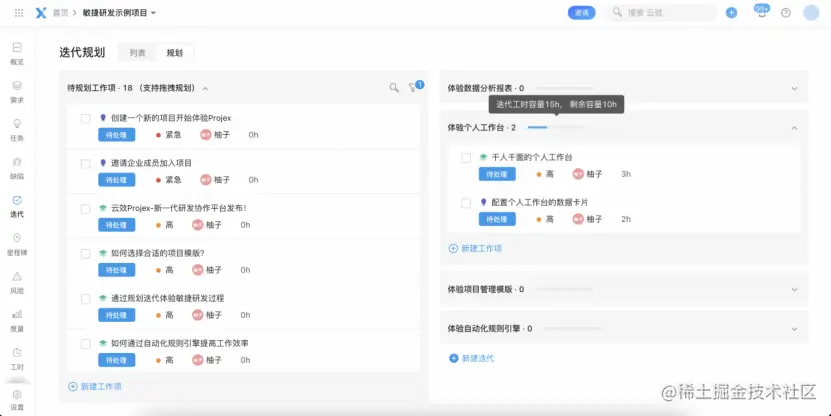Click the 3h estimate on 千人千面的个人工作台

coord(626,174)
